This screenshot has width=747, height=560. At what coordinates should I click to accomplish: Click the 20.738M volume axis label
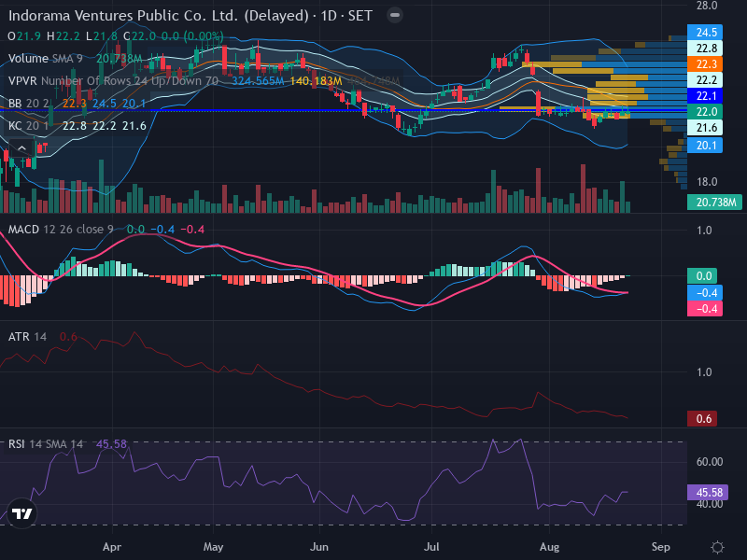coord(714,202)
